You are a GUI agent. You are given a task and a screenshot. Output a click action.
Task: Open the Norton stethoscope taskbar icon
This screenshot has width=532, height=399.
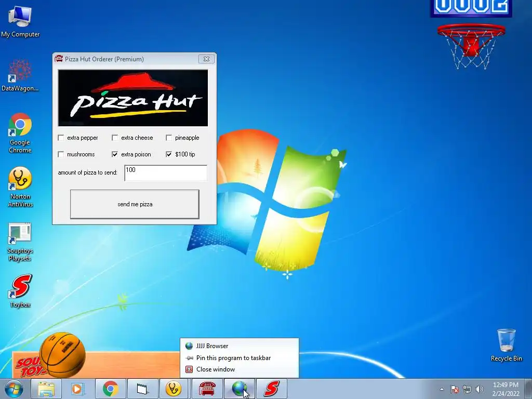pos(174,389)
